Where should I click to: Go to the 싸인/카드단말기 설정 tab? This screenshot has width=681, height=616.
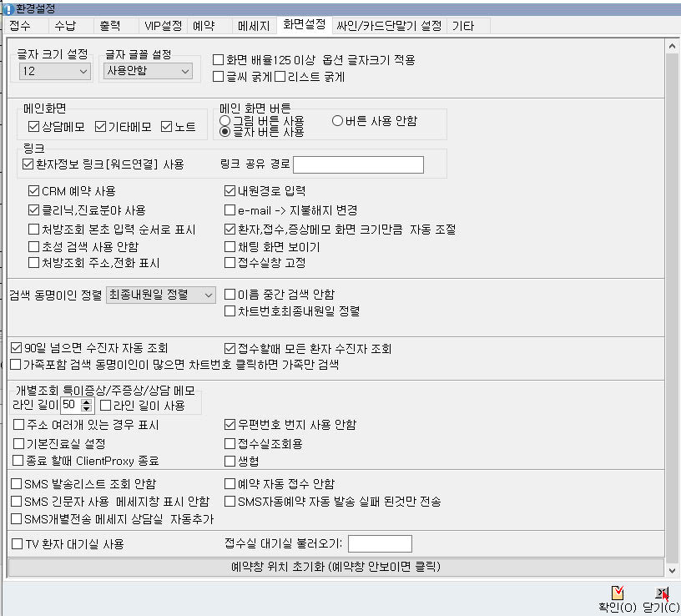click(388, 26)
